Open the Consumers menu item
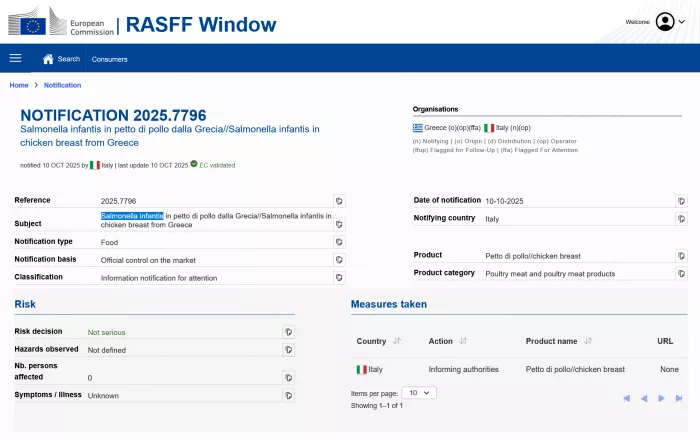700x440 pixels. point(110,59)
